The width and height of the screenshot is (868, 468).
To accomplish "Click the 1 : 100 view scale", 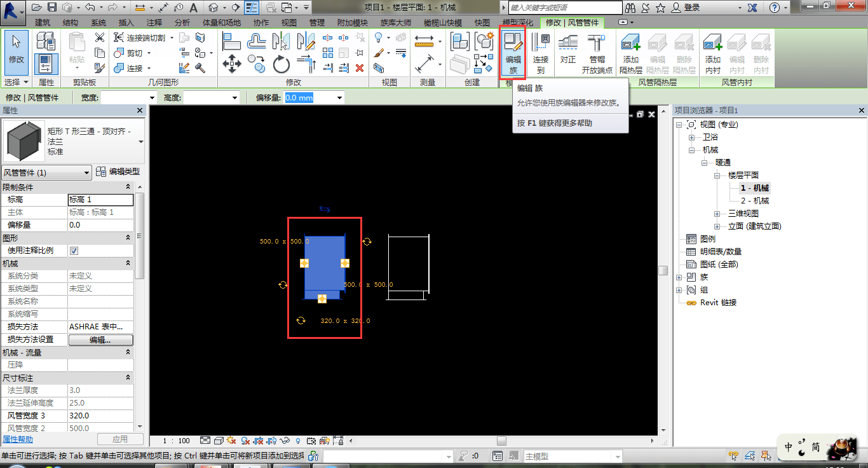I will (177, 441).
